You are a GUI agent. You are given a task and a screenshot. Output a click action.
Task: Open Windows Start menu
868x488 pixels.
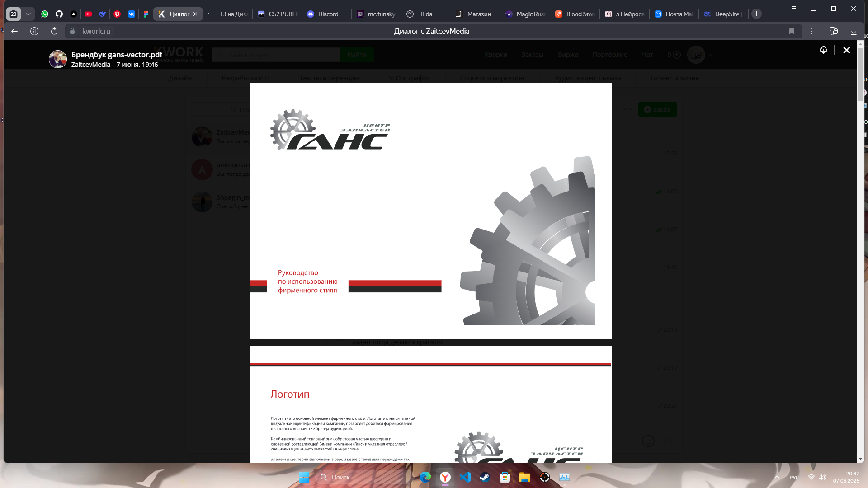point(304,477)
